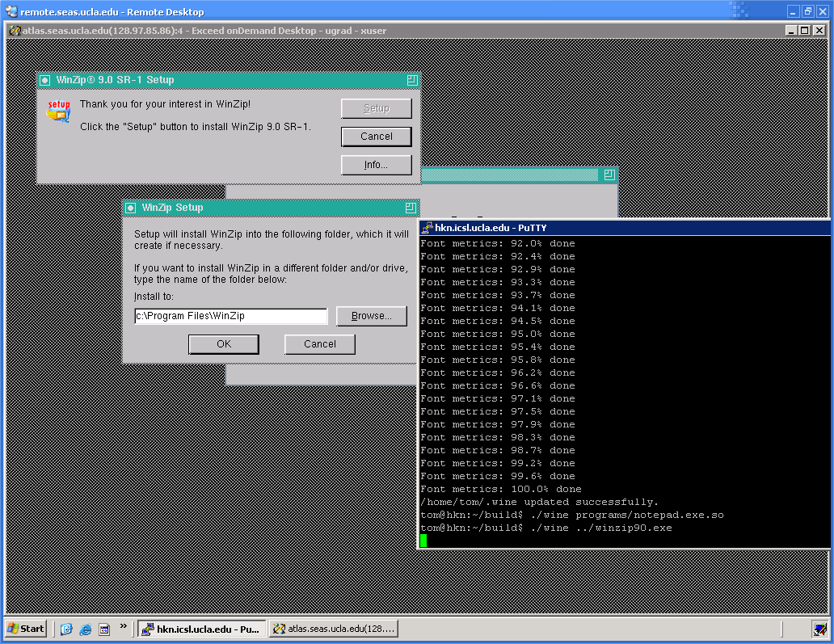Click the WinZip setup icon
The image size is (834, 644).
point(58,110)
